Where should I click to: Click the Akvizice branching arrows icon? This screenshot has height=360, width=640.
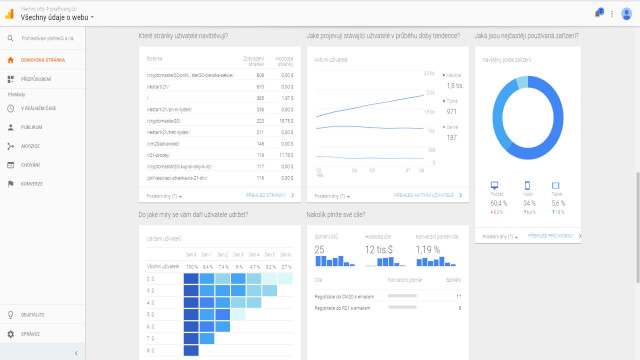tap(11, 146)
